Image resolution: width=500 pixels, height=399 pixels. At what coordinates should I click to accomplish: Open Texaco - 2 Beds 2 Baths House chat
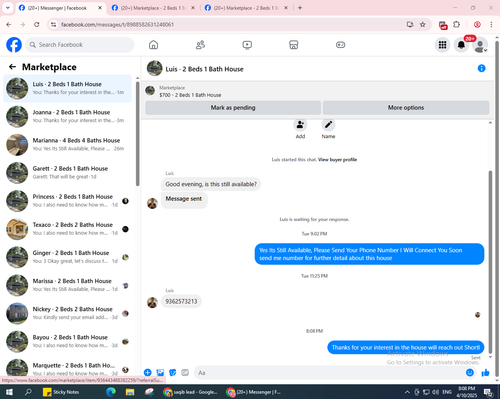point(67,229)
